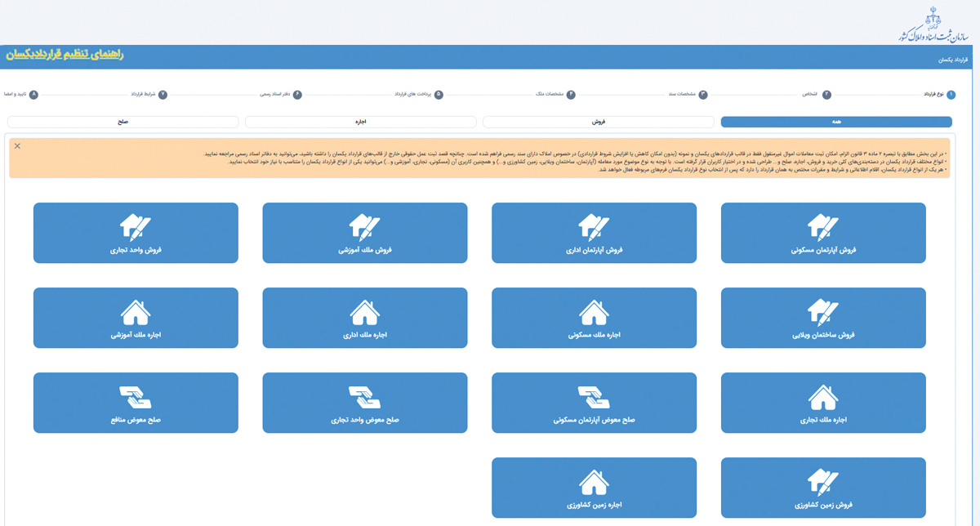The width and height of the screenshot is (980, 526).
Task: Open the فروش آپارتمان اداری contract tile
Action: point(594,233)
